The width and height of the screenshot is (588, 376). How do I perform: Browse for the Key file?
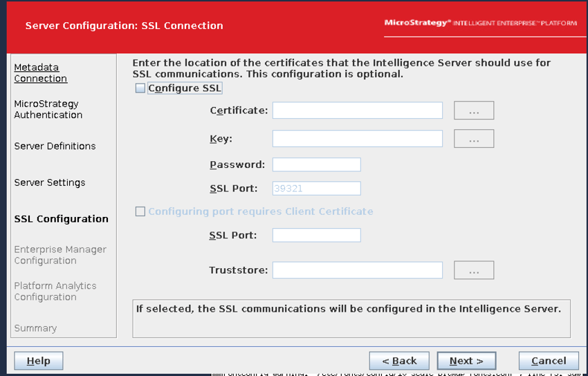pyautogui.click(x=474, y=138)
